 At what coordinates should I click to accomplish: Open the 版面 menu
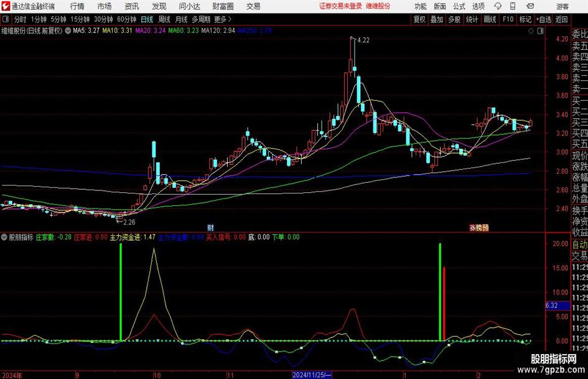(439, 6)
